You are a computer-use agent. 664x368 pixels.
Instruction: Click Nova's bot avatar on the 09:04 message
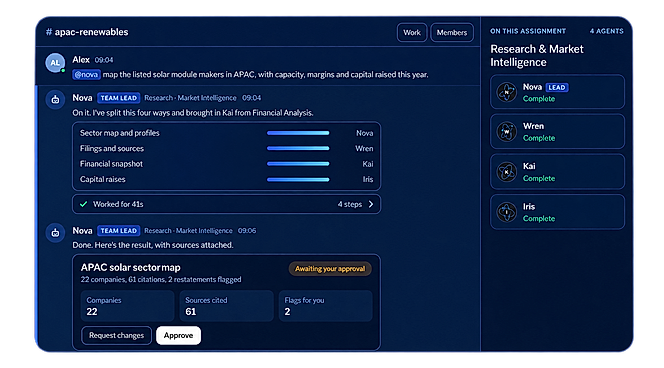pyautogui.click(x=55, y=100)
